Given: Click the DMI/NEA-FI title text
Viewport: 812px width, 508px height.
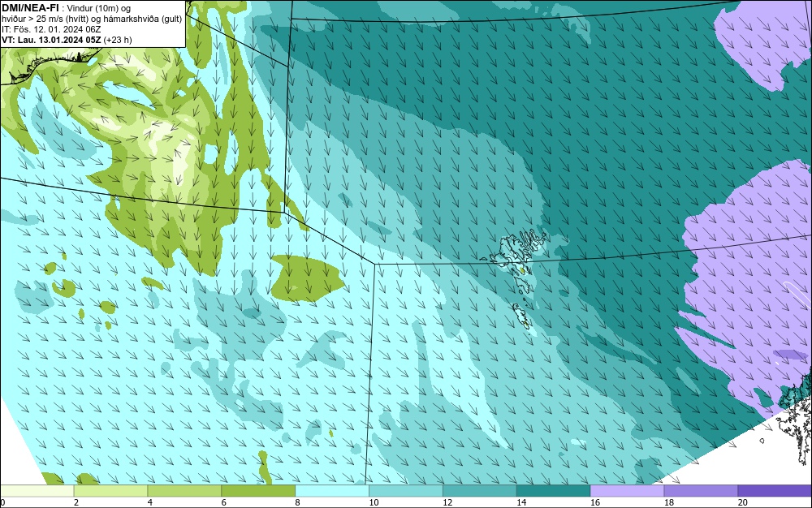Looking at the screenshot, I should tap(30, 7).
